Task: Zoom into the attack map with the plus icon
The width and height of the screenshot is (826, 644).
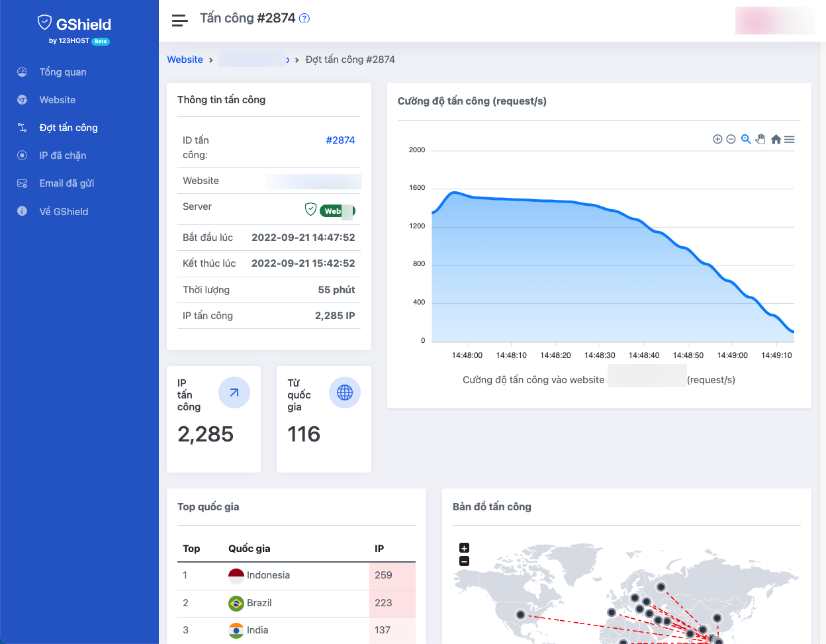Action: (464, 548)
